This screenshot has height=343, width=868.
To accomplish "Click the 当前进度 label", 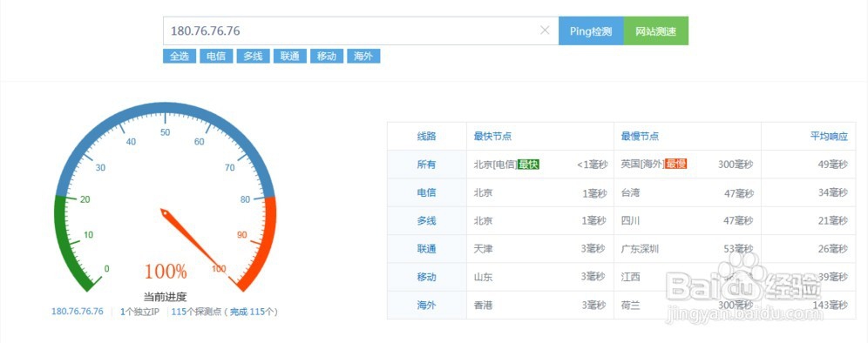I will 165,297.
